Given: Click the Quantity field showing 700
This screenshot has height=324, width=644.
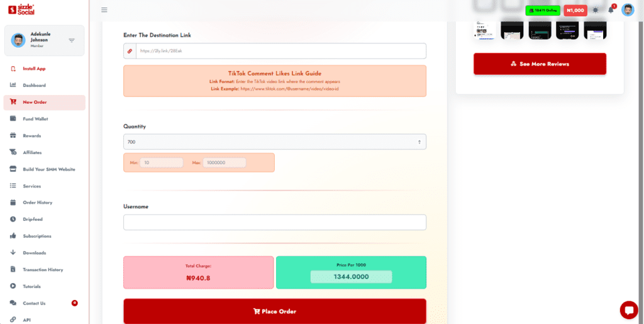Looking at the screenshot, I should pyautogui.click(x=275, y=142).
